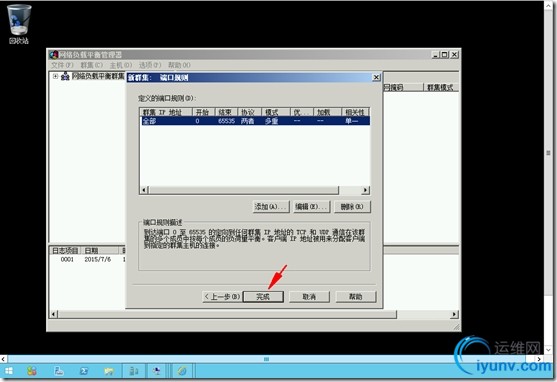This screenshot has width=557, height=382.
Task: Maximize the NLB manager window
Action: (444, 55)
